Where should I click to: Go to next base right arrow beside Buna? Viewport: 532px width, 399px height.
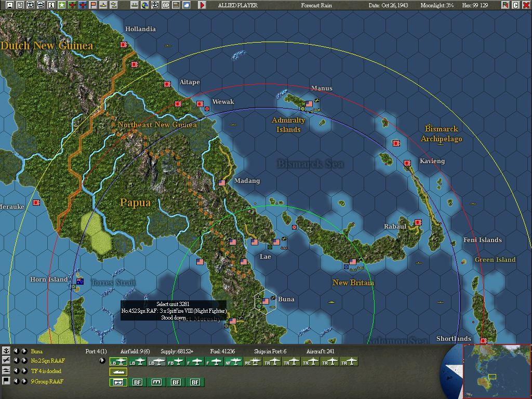click(24, 351)
